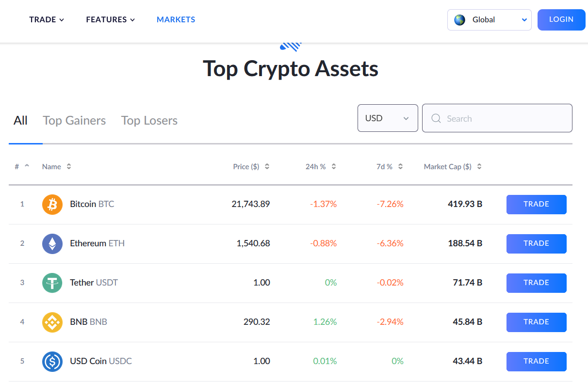Click the USD Coin icon
The width and height of the screenshot is (588, 383).
click(x=52, y=362)
